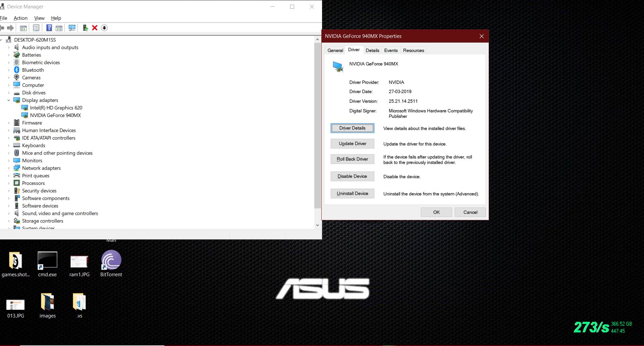The height and width of the screenshot is (346, 644).
Task: Open the Help menu
Action: tap(56, 18)
